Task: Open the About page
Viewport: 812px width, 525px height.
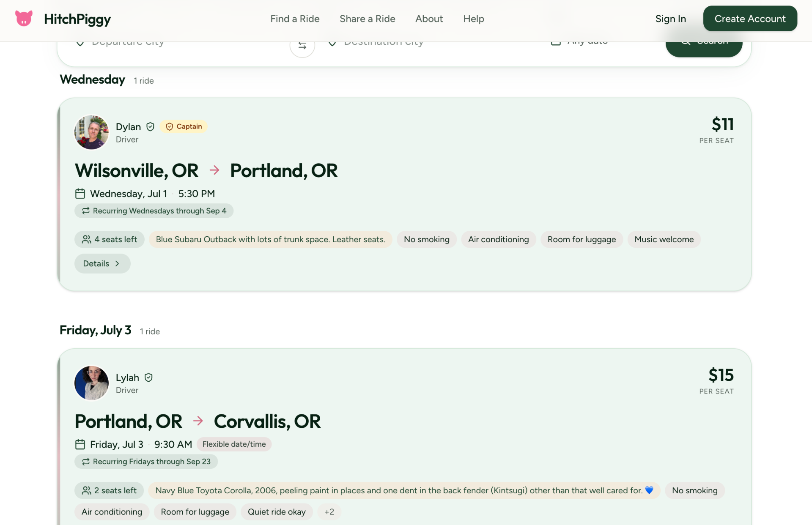Action: 429,19
